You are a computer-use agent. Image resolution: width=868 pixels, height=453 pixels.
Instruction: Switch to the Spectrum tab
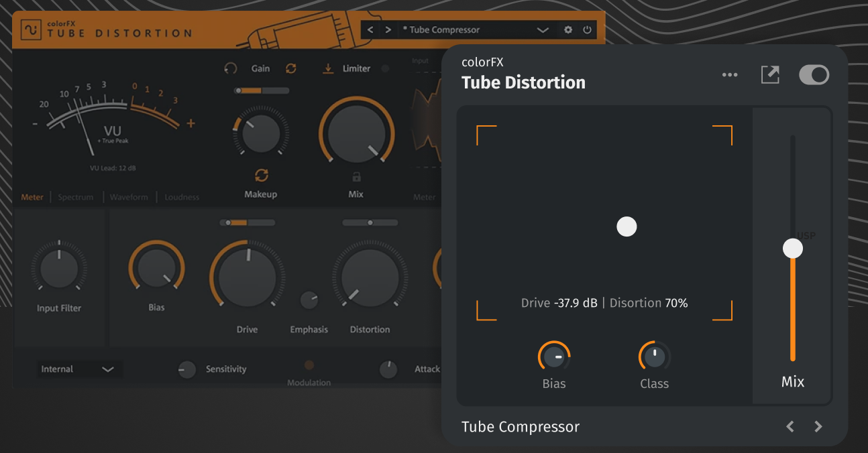click(75, 197)
